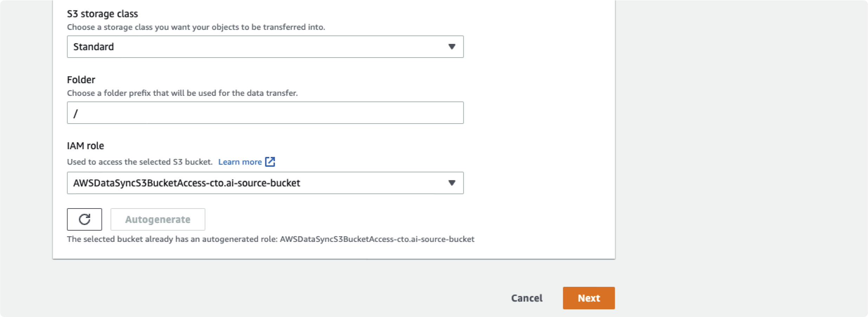Click the Learn more link
Image resolution: width=868 pixels, height=317 pixels.
click(240, 162)
